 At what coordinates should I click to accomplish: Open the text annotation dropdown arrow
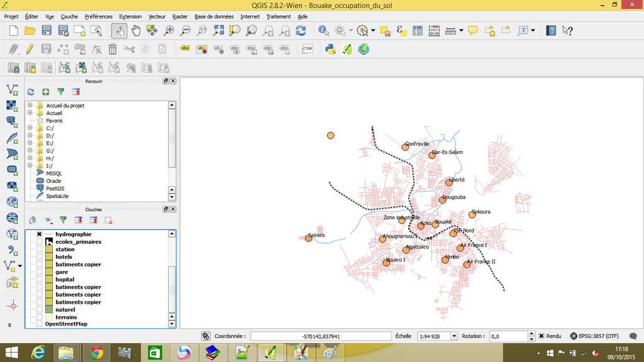click(x=533, y=31)
